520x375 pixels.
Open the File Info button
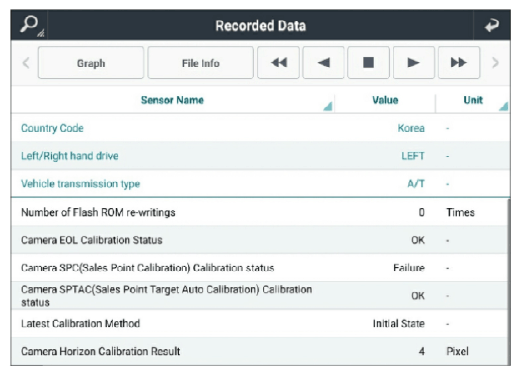point(200,63)
